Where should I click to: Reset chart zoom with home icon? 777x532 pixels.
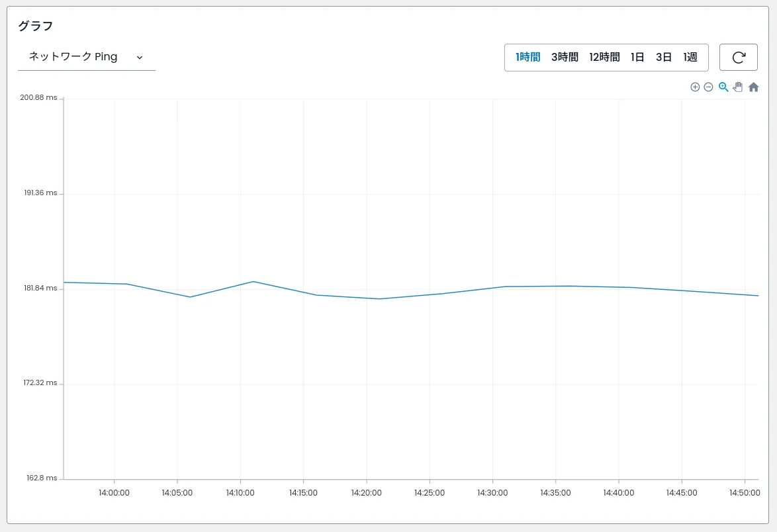pos(753,87)
